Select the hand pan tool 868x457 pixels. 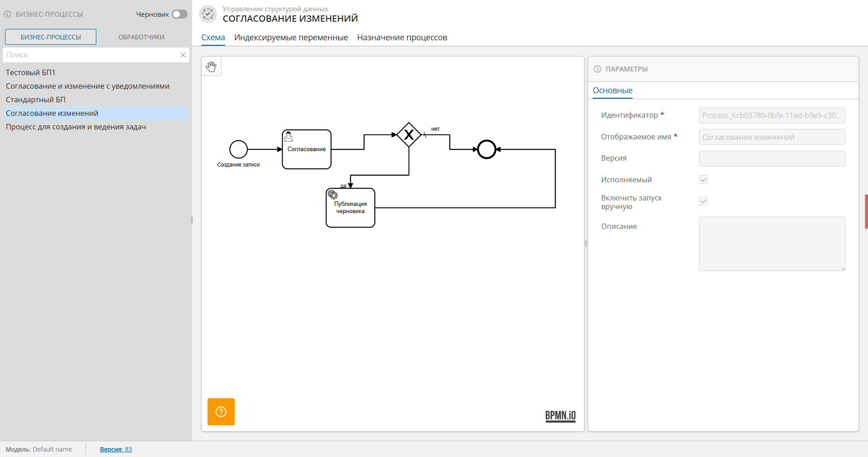pos(211,67)
